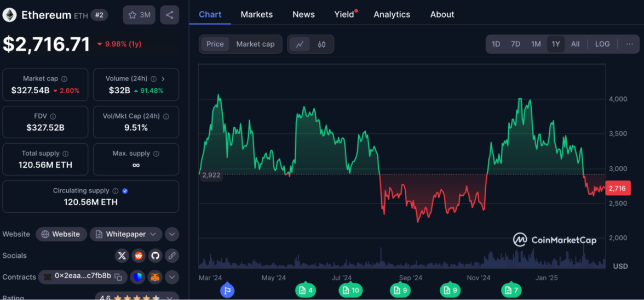Add token to MetaMask via fox icon
This screenshot has width=644, height=300.
156,277
